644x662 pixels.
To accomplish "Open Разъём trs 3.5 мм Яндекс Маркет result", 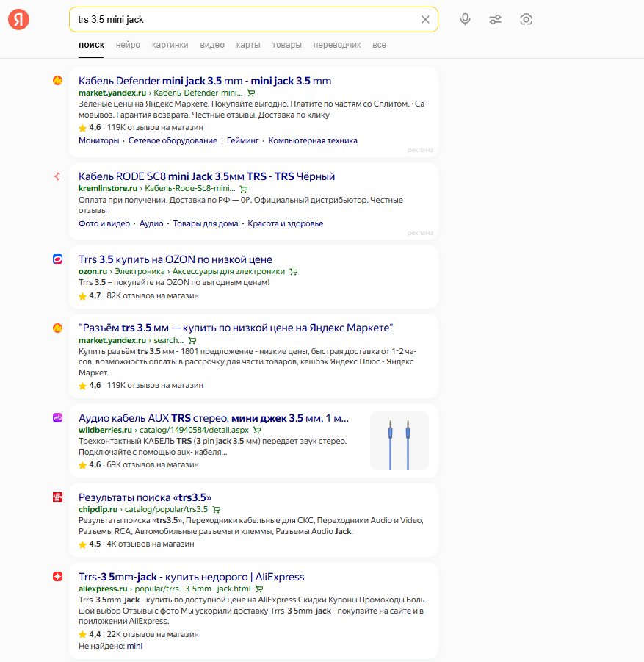I will coord(236,328).
